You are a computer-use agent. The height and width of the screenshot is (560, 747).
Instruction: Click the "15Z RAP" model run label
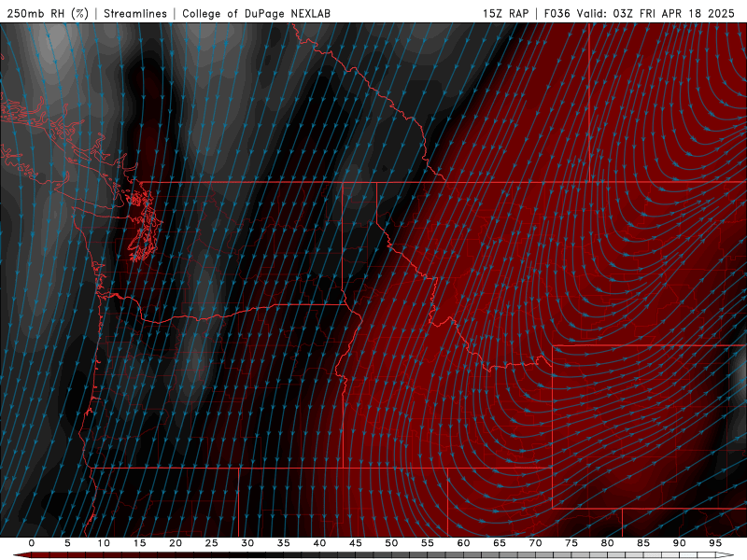click(505, 13)
